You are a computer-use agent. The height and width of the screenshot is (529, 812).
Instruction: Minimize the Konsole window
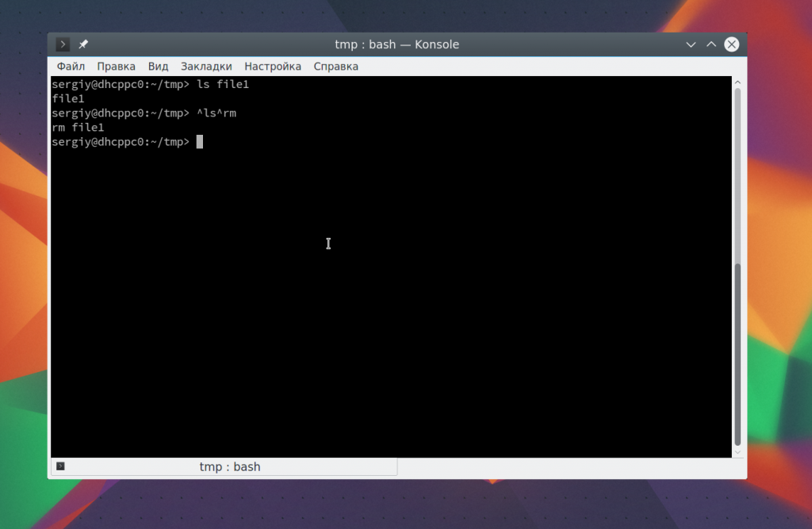coord(691,44)
